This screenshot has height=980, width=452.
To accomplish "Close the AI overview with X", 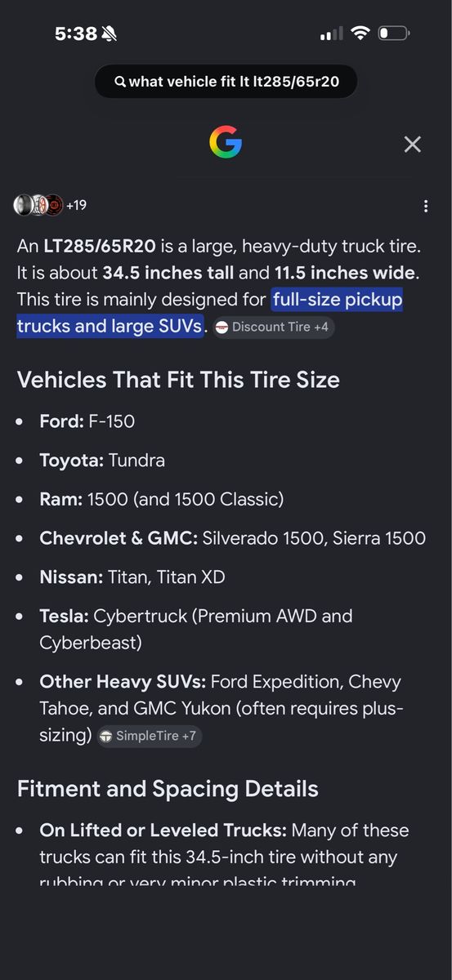I will click(x=413, y=145).
